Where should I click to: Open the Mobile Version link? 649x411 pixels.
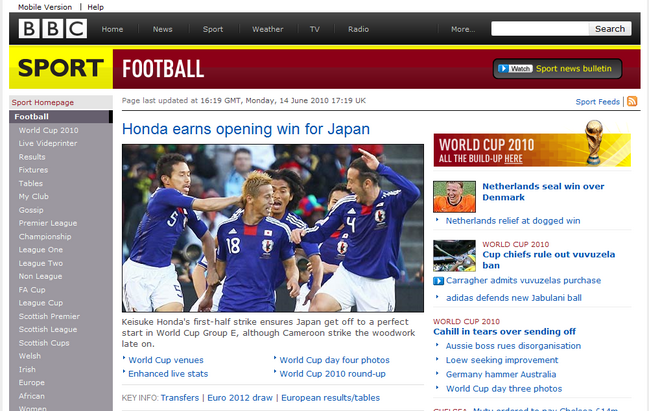45,7
